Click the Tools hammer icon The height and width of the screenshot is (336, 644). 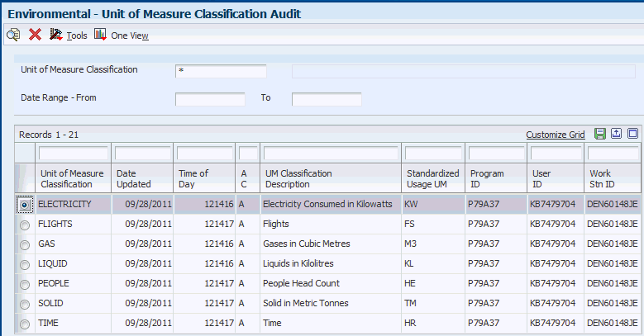56,35
